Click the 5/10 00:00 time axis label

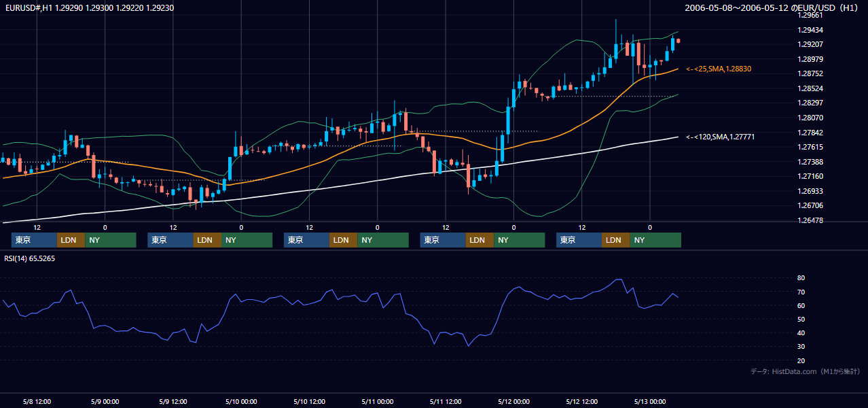click(x=241, y=401)
